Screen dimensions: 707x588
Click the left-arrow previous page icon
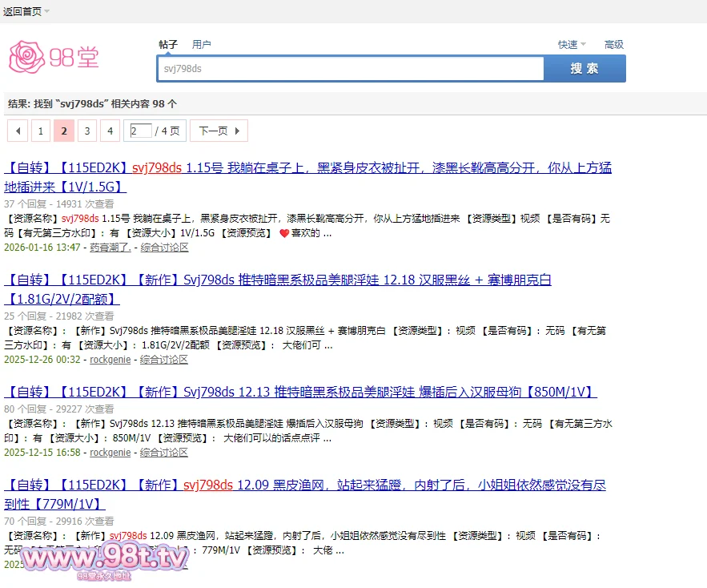click(x=18, y=130)
